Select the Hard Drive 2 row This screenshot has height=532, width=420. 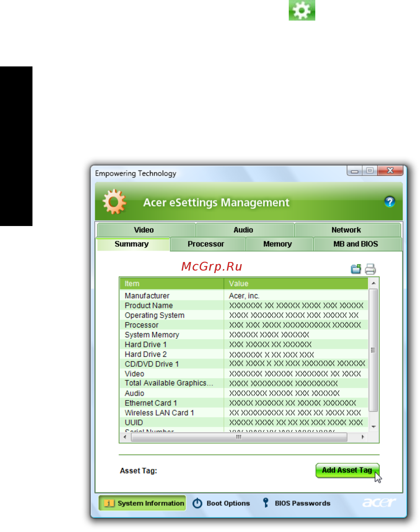click(244, 354)
